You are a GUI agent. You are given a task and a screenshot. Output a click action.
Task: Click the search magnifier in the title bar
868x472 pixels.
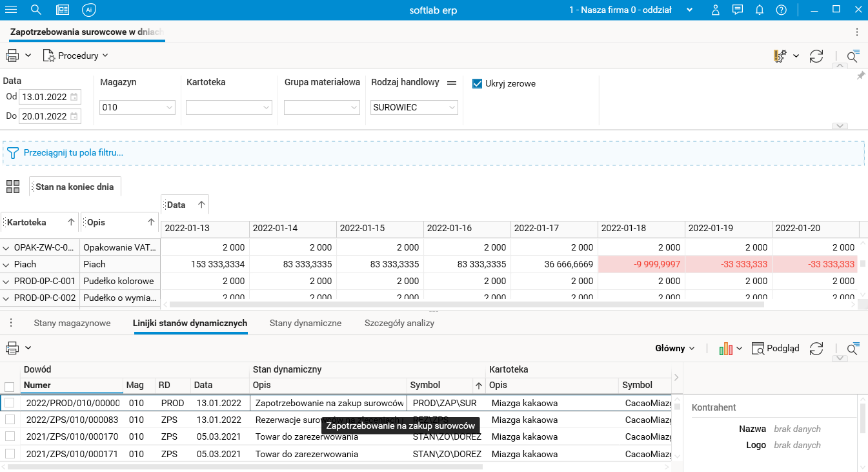(36, 10)
